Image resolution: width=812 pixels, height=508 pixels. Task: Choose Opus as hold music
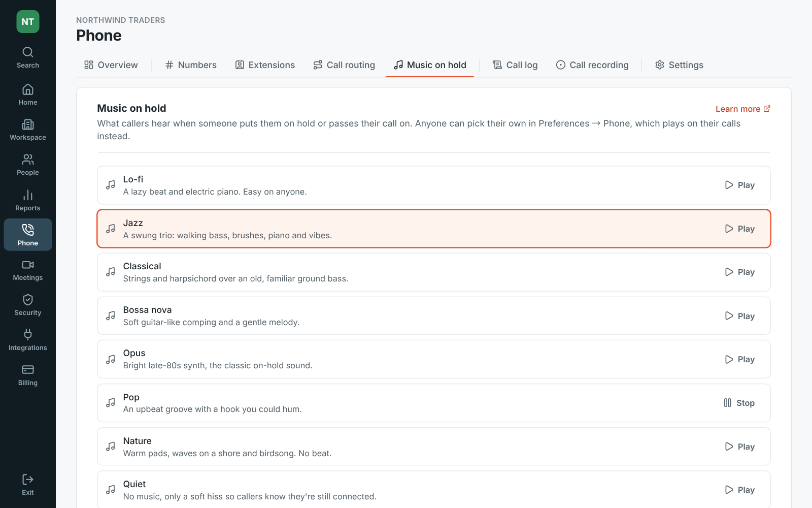pyautogui.click(x=434, y=359)
